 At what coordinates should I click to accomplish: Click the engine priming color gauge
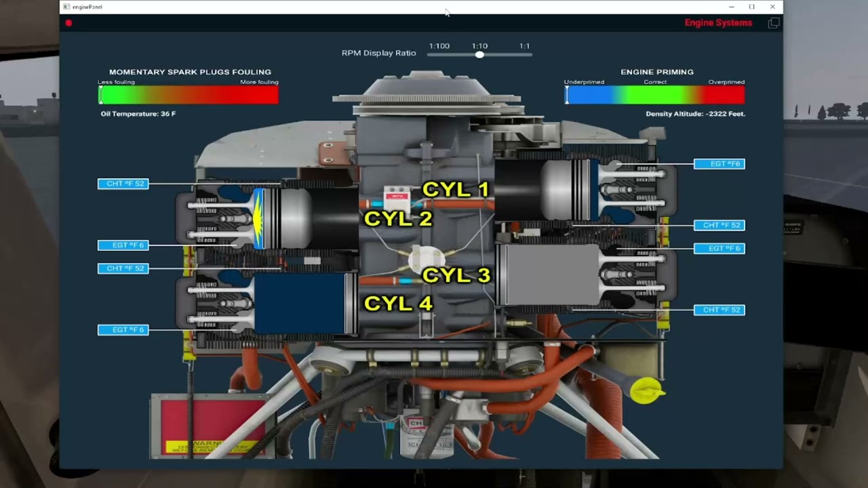(x=654, y=95)
